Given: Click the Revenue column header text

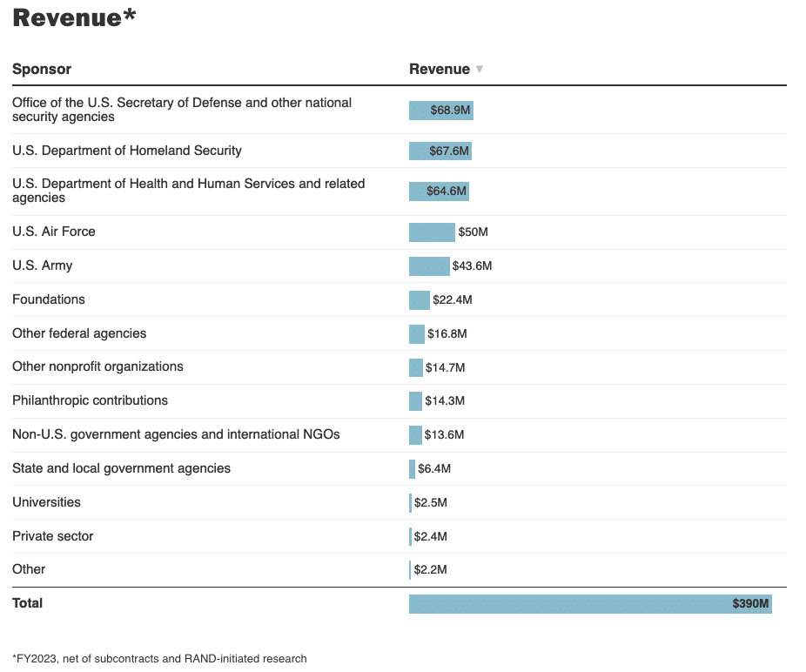Looking at the screenshot, I should pos(439,69).
